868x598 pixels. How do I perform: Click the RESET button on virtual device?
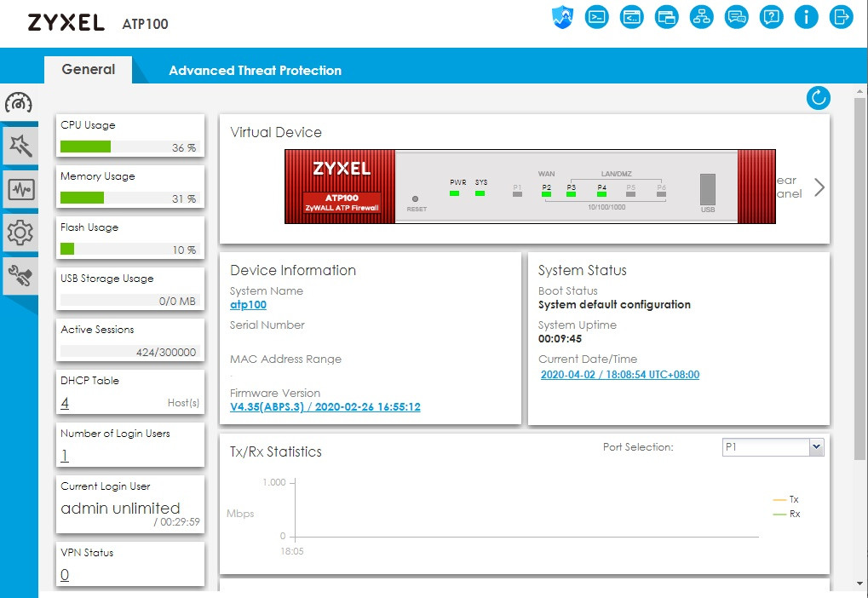point(415,198)
